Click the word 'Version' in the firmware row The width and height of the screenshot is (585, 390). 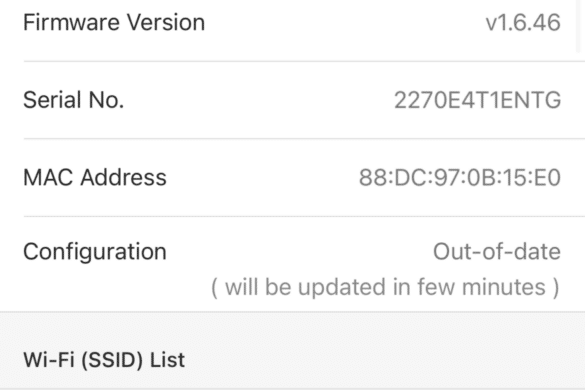pyautogui.click(x=166, y=22)
